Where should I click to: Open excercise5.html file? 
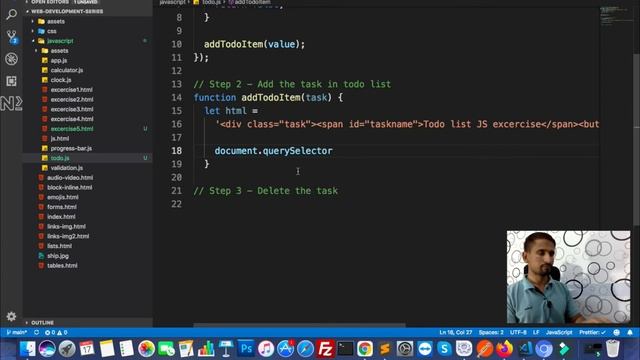pyautogui.click(x=72, y=129)
